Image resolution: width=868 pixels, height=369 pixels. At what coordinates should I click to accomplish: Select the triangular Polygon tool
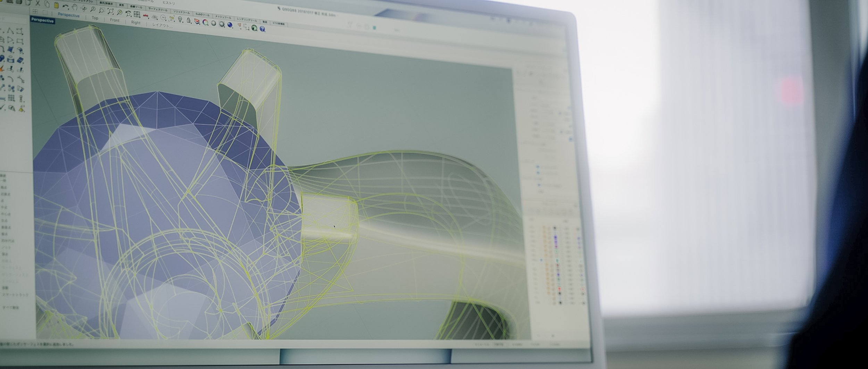coord(10,40)
